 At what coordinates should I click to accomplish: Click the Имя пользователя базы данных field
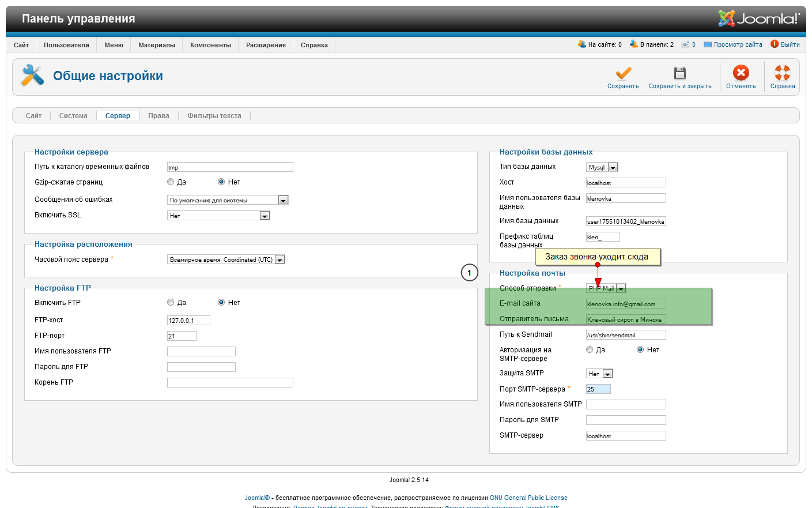pyautogui.click(x=626, y=198)
